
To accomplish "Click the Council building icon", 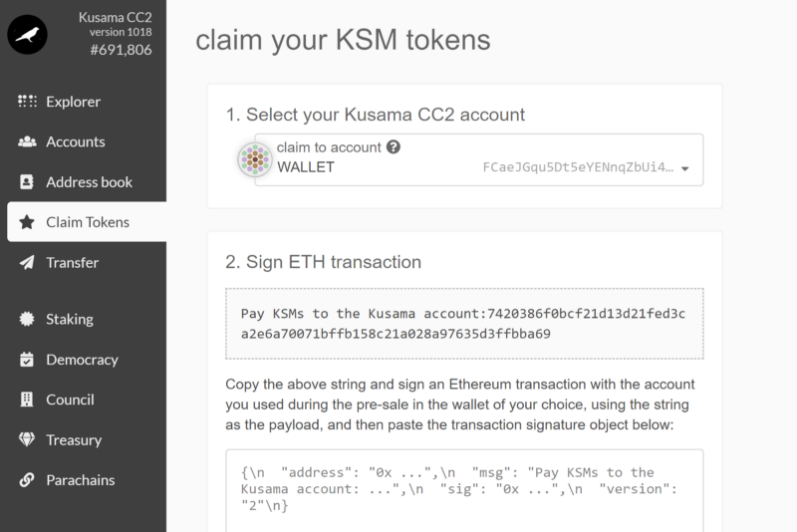I will click(x=27, y=399).
